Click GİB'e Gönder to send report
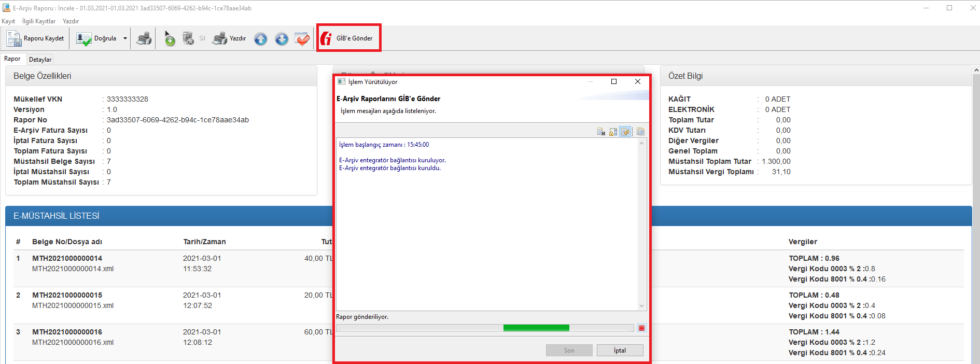The height and width of the screenshot is (364, 980). [348, 38]
